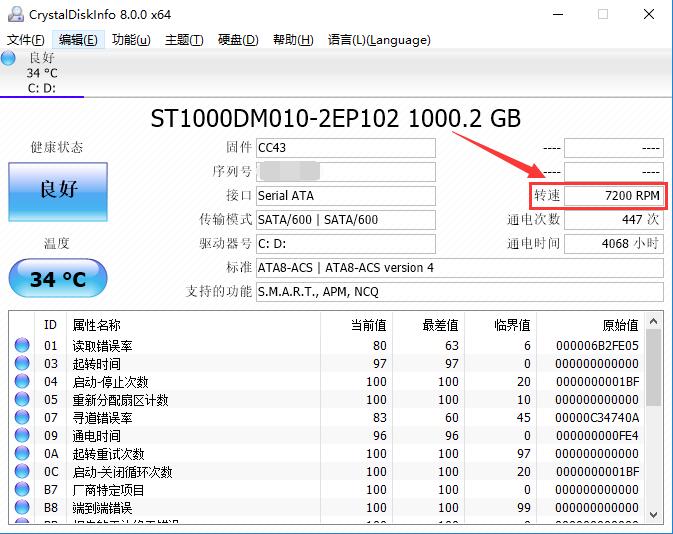
Task: Click the 转速 label
Action: pyautogui.click(x=547, y=196)
